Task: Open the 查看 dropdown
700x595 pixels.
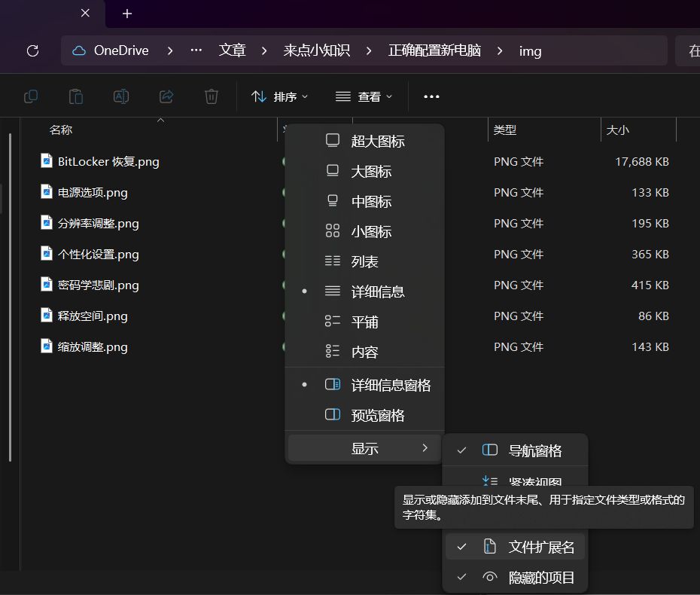Action: 364,96
